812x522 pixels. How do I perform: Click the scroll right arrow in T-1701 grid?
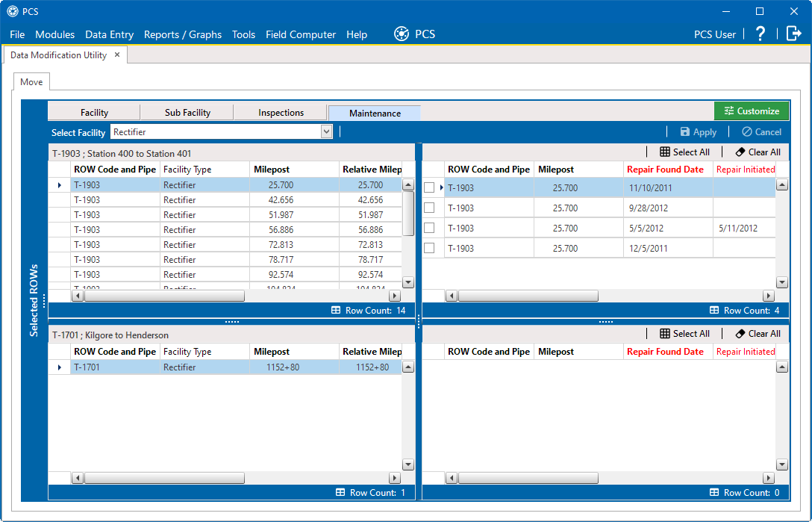tap(395, 478)
